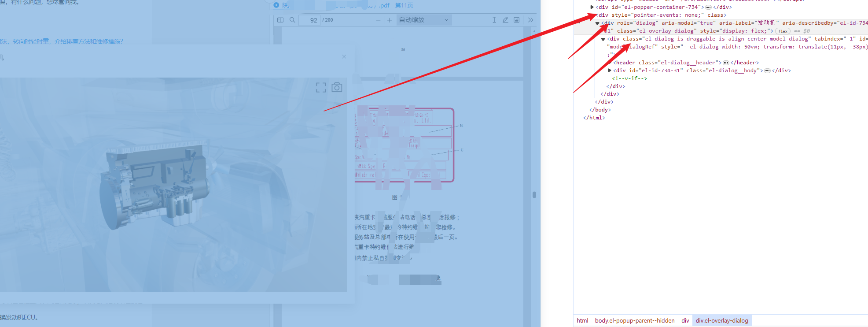Select the header el-dialog__header line

686,63
